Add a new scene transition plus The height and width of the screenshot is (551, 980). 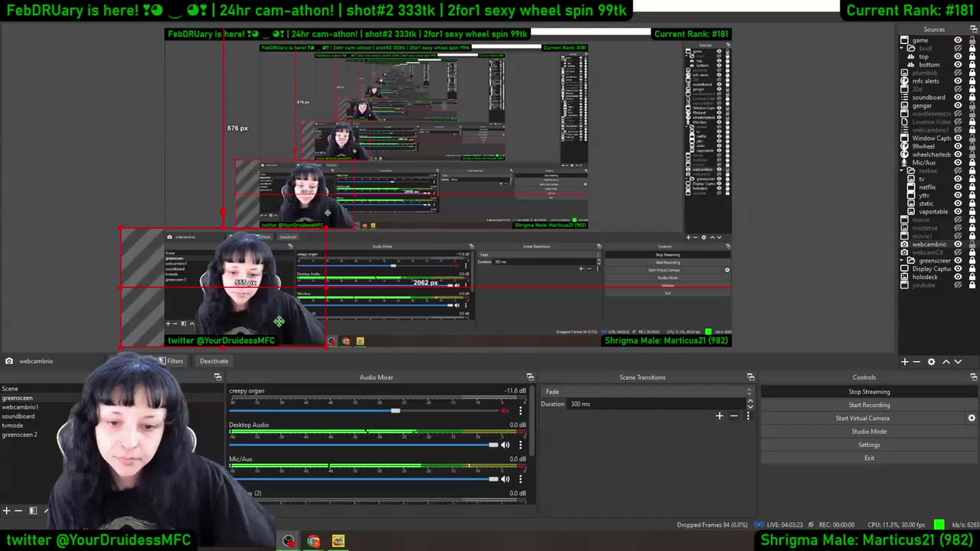point(720,416)
